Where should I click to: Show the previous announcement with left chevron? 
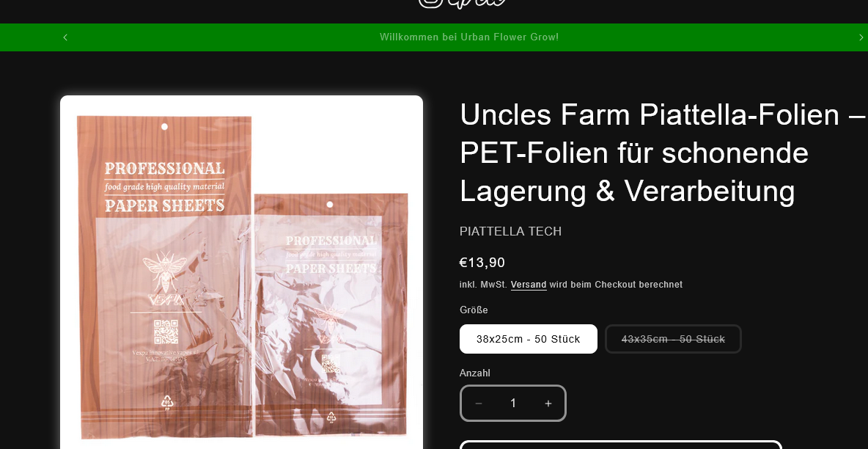(x=65, y=37)
